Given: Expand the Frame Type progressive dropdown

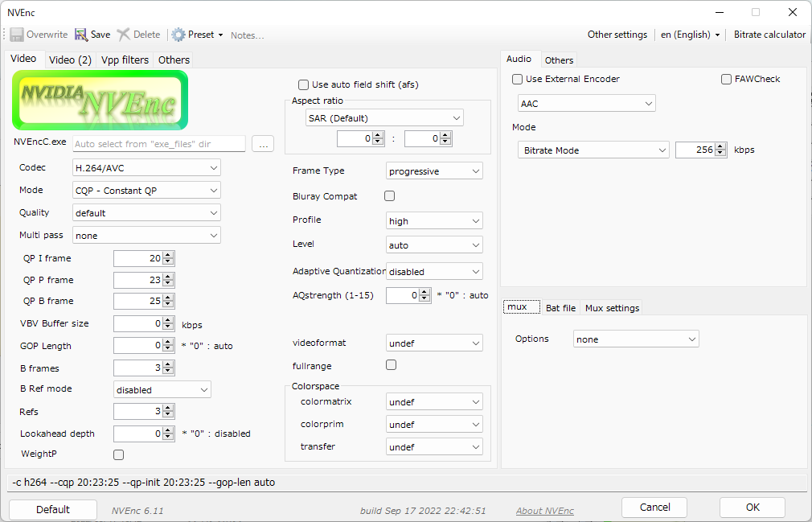Looking at the screenshot, I should pyautogui.click(x=434, y=171).
